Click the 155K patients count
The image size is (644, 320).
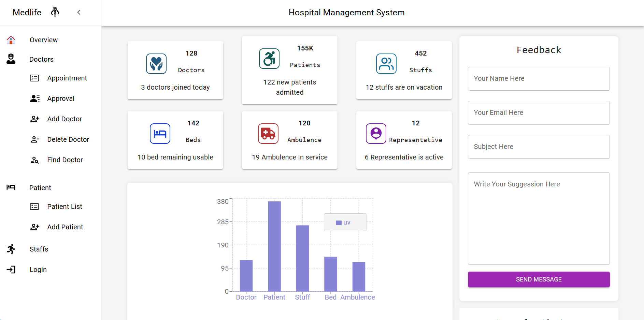pyautogui.click(x=305, y=48)
